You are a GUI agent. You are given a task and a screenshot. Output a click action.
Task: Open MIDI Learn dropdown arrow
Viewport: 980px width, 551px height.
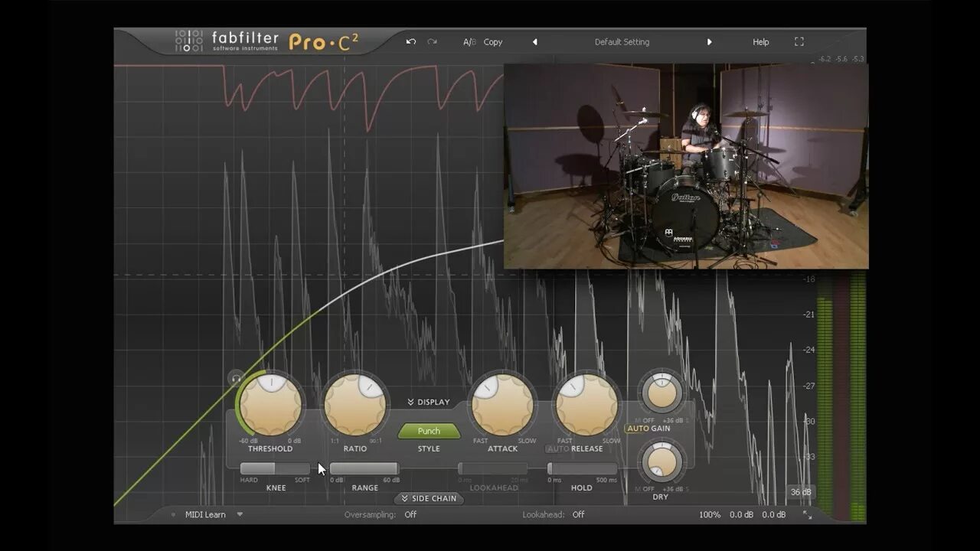pyautogui.click(x=240, y=515)
